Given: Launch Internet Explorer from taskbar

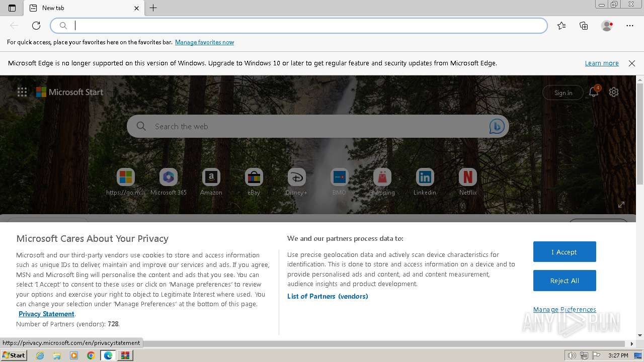Looking at the screenshot, I should click(40, 355).
